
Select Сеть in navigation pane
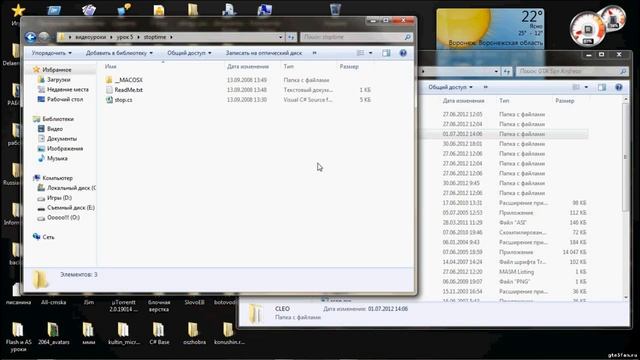click(x=48, y=237)
